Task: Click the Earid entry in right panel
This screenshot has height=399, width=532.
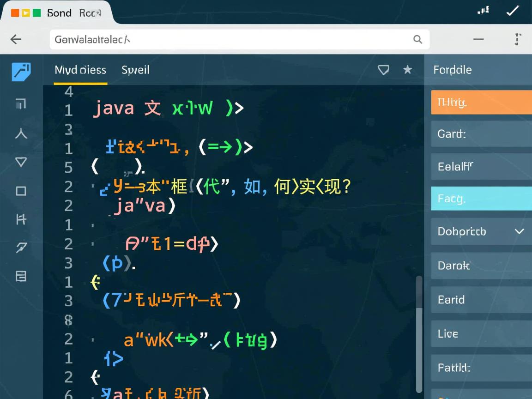Action: [x=481, y=300]
